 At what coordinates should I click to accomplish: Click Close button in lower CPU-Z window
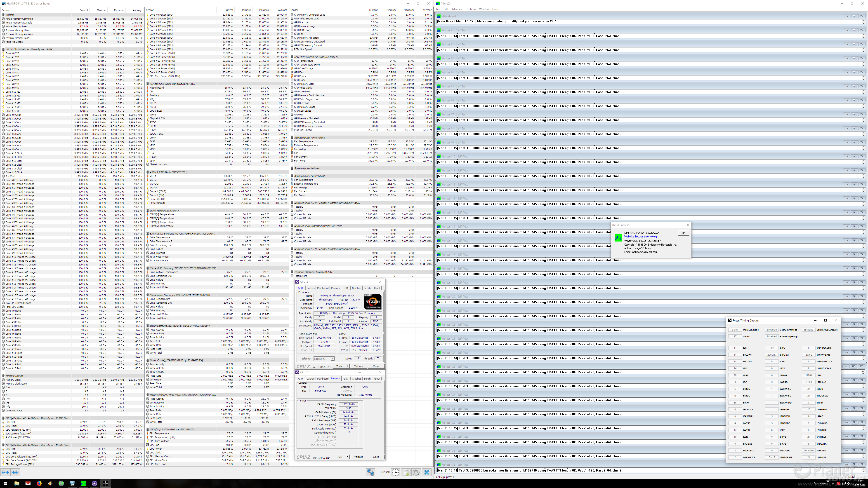click(376, 457)
